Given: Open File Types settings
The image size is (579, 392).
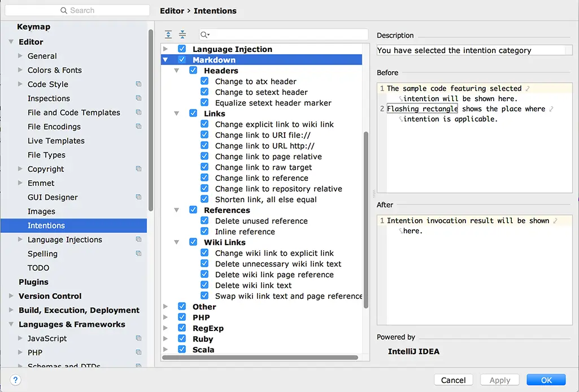Looking at the screenshot, I should (x=46, y=155).
